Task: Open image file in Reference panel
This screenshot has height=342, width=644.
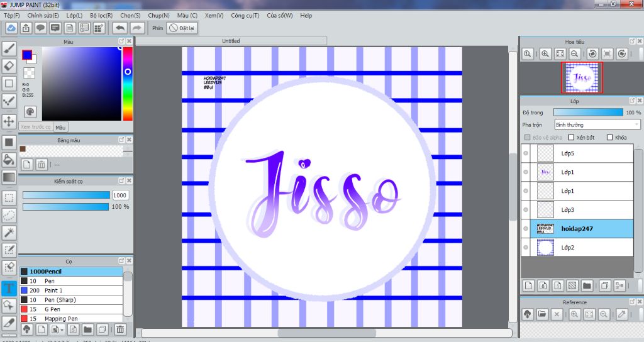Action: tap(542, 314)
